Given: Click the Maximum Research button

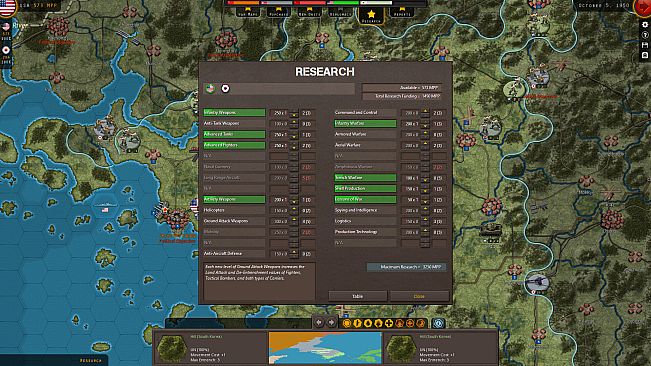Looking at the screenshot, I should pyautogui.click(x=406, y=267).
